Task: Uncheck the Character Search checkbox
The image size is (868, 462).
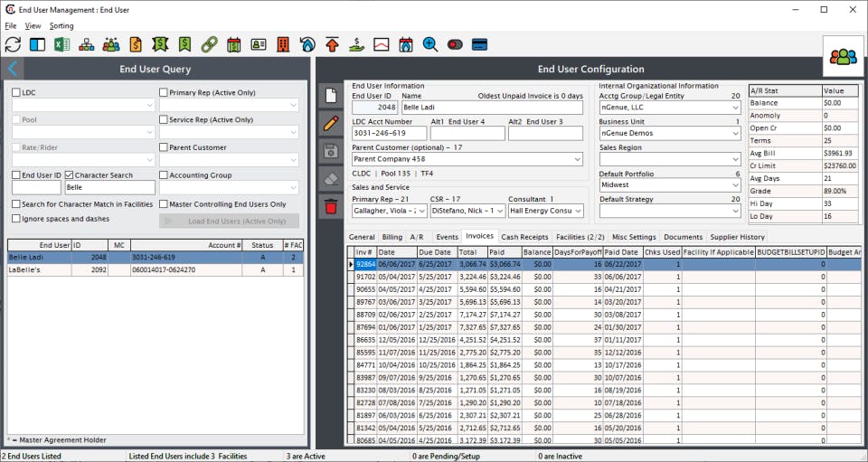Action: click(70, 174)
